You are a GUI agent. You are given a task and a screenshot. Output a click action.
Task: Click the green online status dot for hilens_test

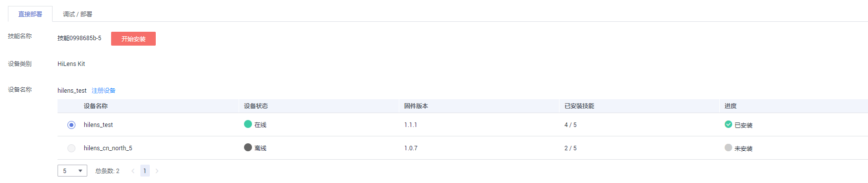pos(248,124)
